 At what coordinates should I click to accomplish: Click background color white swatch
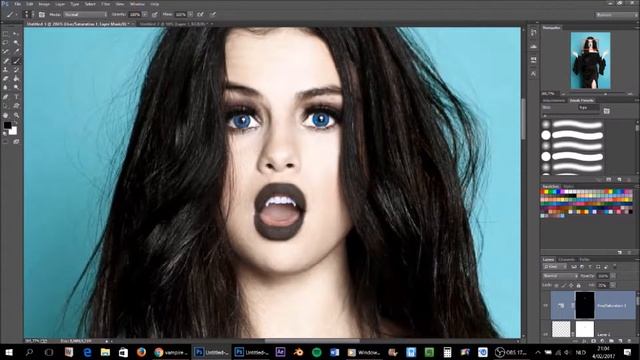coord(14,131)
